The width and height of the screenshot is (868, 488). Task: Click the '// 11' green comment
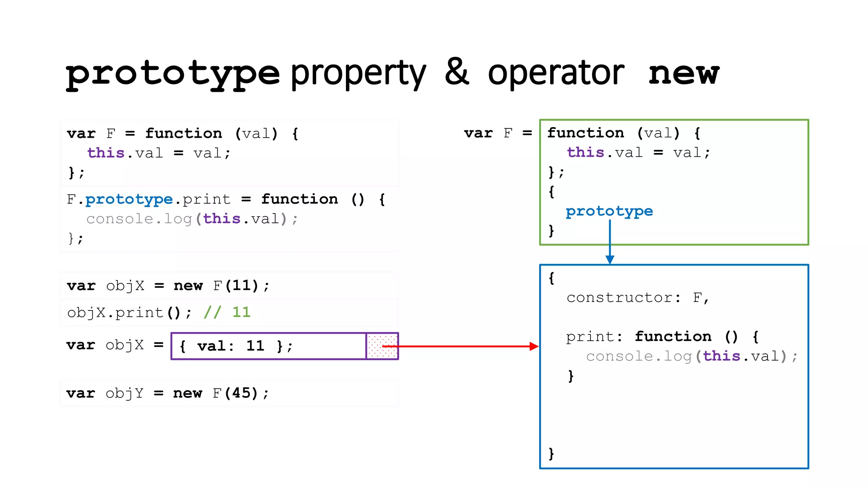(227, 313)
